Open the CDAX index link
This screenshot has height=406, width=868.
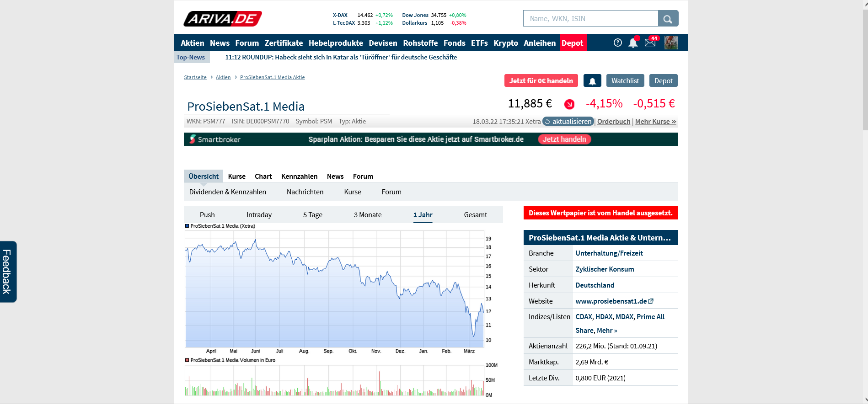584,317
